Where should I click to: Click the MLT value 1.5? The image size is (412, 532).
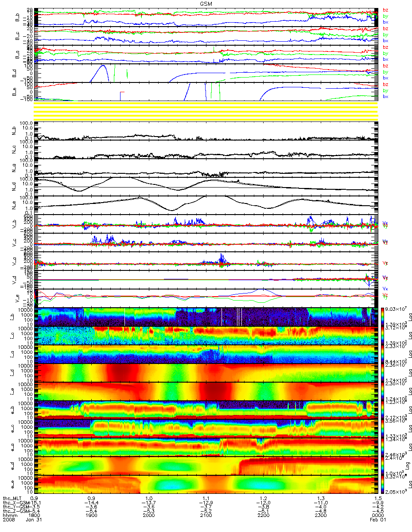click(377, 498)
